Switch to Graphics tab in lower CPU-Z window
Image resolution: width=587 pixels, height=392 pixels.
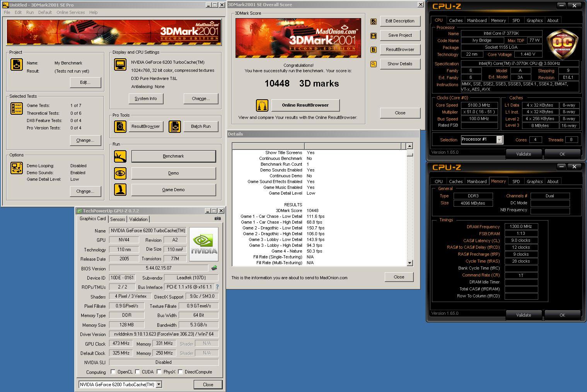click(x=534, y=182)
